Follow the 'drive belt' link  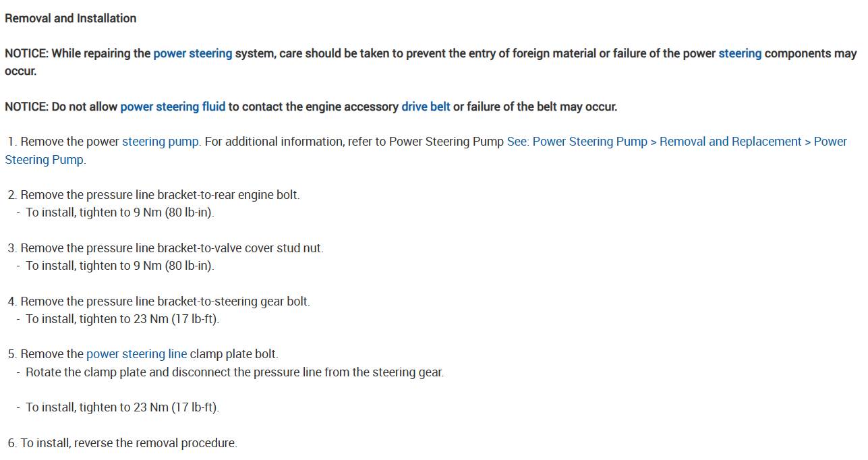(426, 107)
